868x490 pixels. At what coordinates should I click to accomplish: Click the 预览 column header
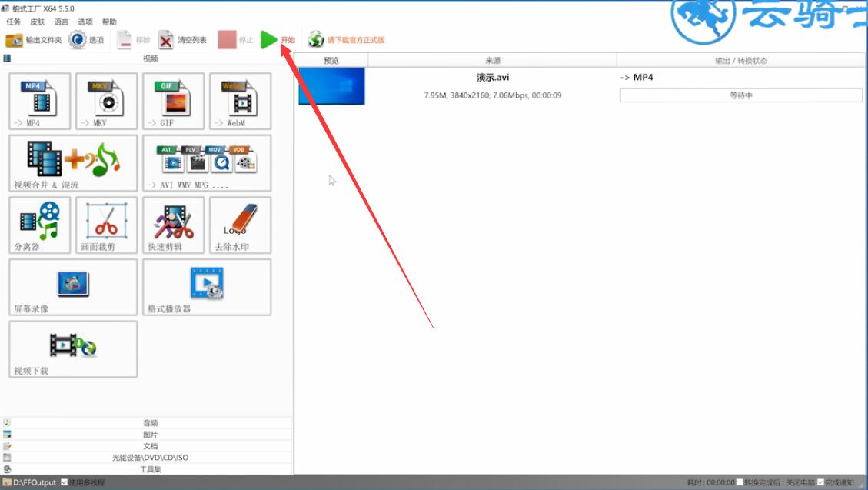coord(331,60)
